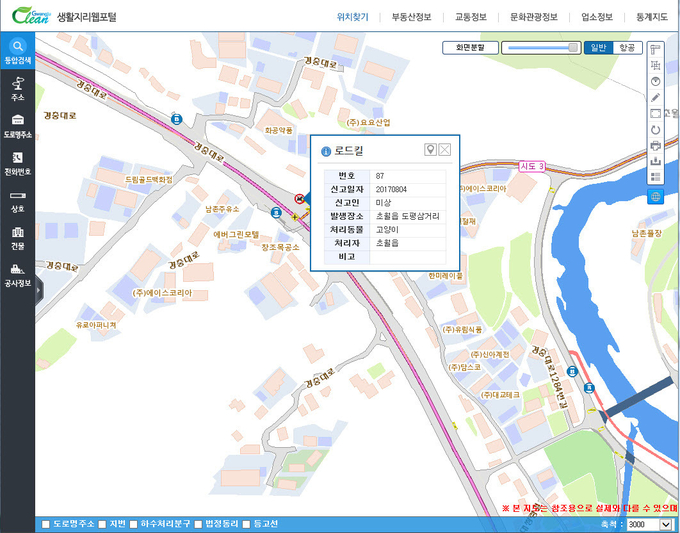The image size is (680, 533).
Task: Open the 부동산정보 menu
Action: (412, 17)
